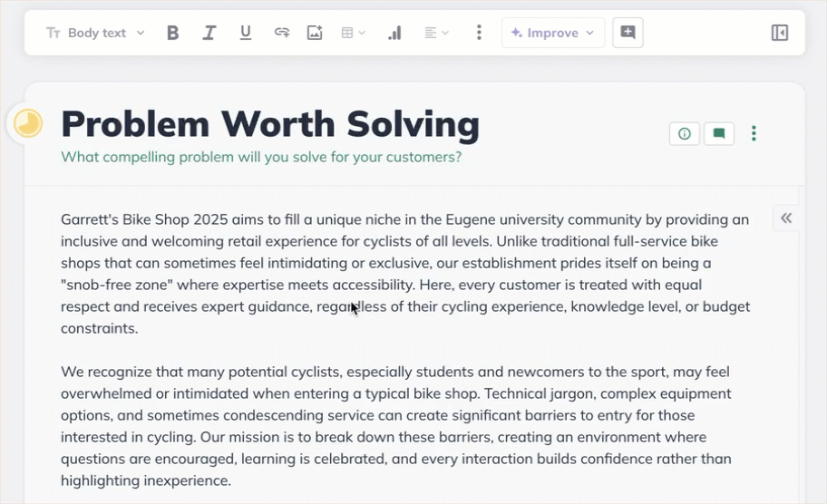The height and width of the screenshot is (504, 827).
Task: Insert an image into the text
Action: tap(315, 33)
